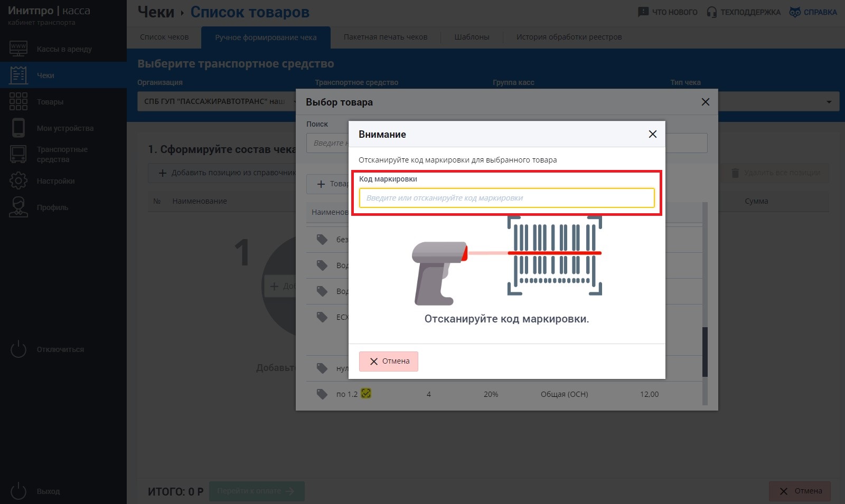Click the Что нового notification icon

point(643,12)
